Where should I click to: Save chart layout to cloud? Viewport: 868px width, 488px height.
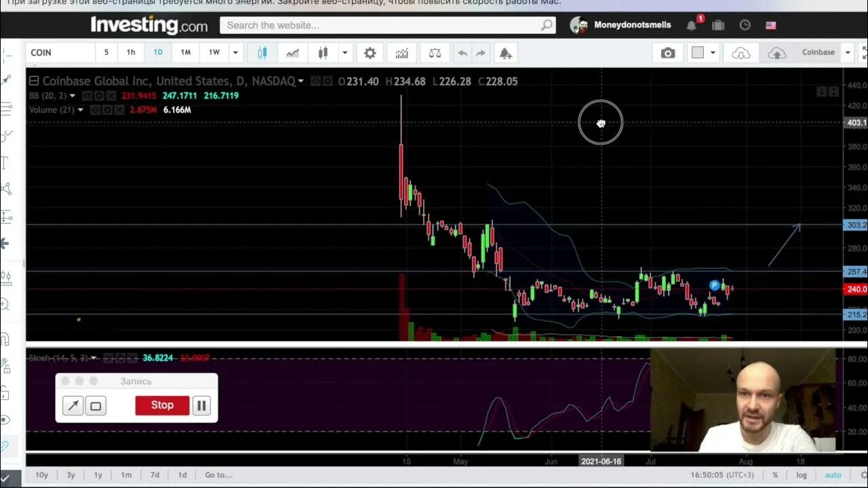[776, 53]
